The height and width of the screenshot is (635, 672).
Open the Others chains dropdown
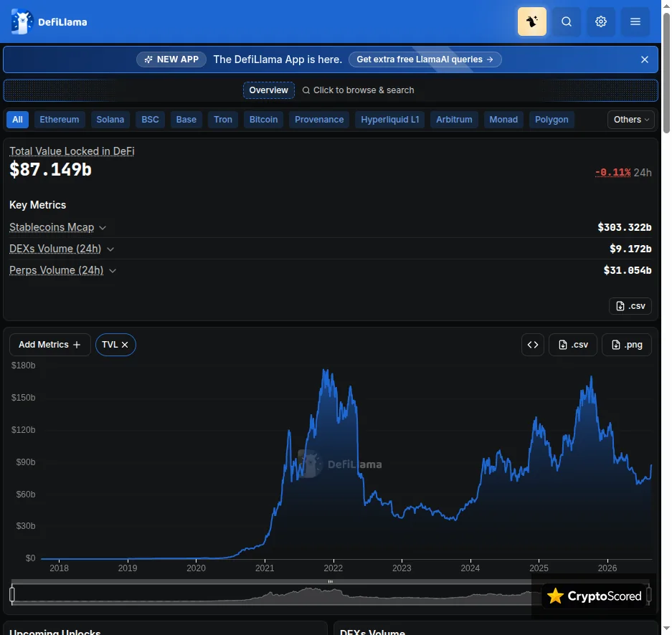pos(631,120)
